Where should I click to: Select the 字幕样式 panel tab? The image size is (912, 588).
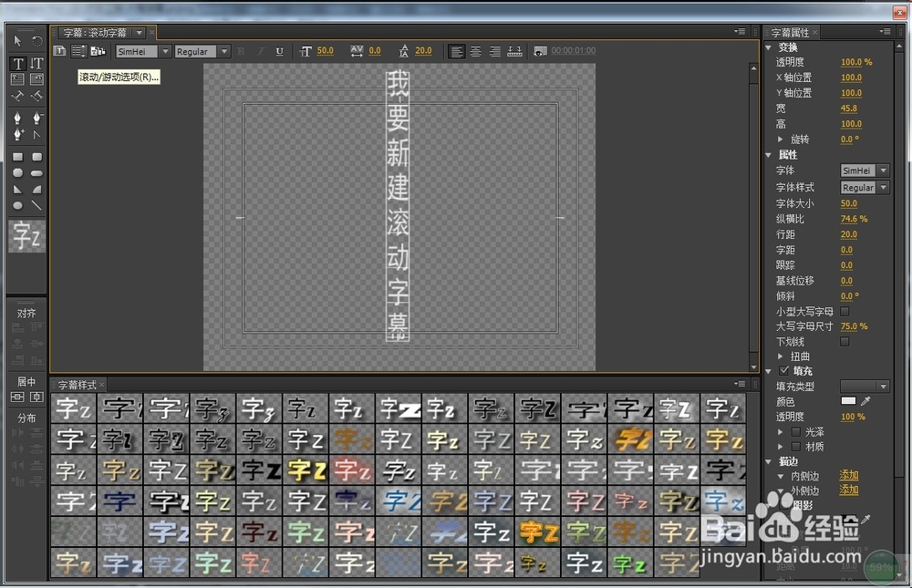pyautogui.click(x=77, y=385)
